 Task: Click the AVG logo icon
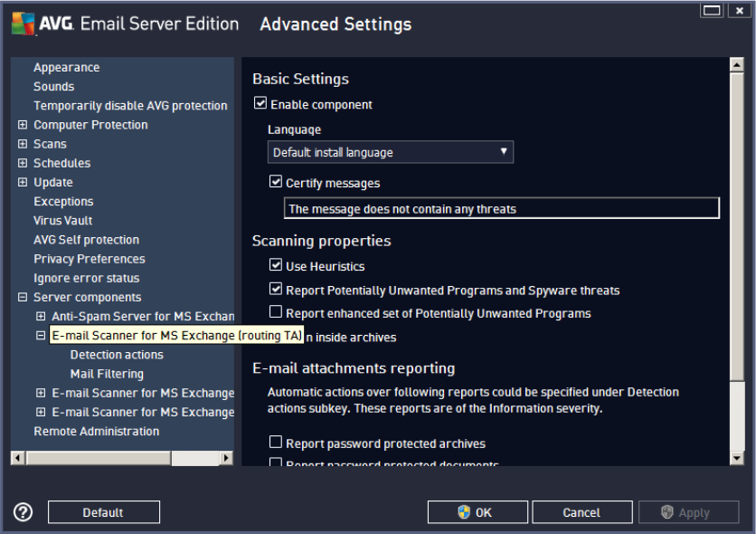[x=24, y=24]
